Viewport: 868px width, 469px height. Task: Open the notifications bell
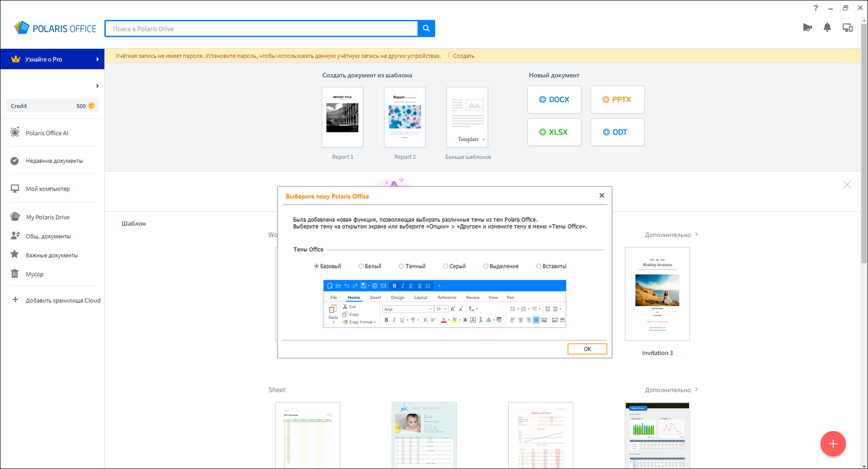827,27
